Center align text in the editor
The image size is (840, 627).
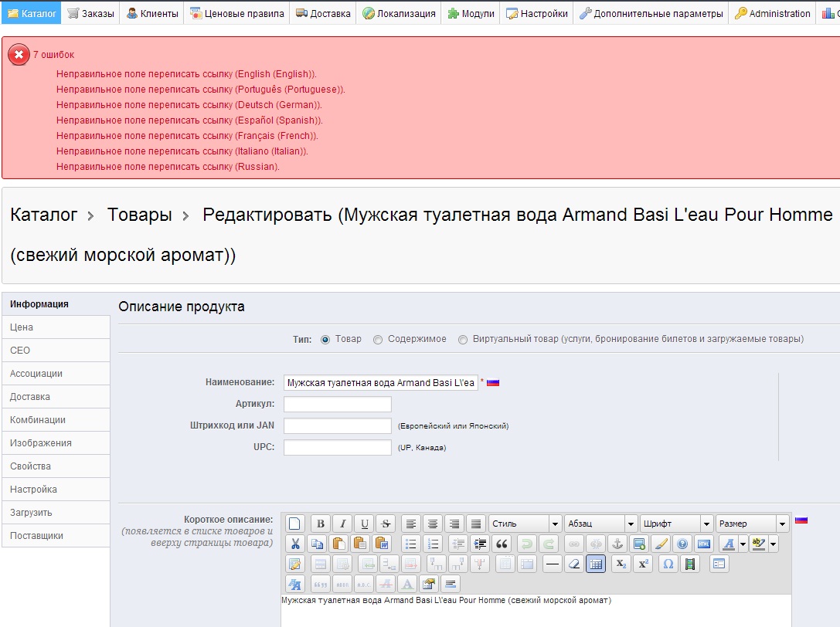click(432, 524)
